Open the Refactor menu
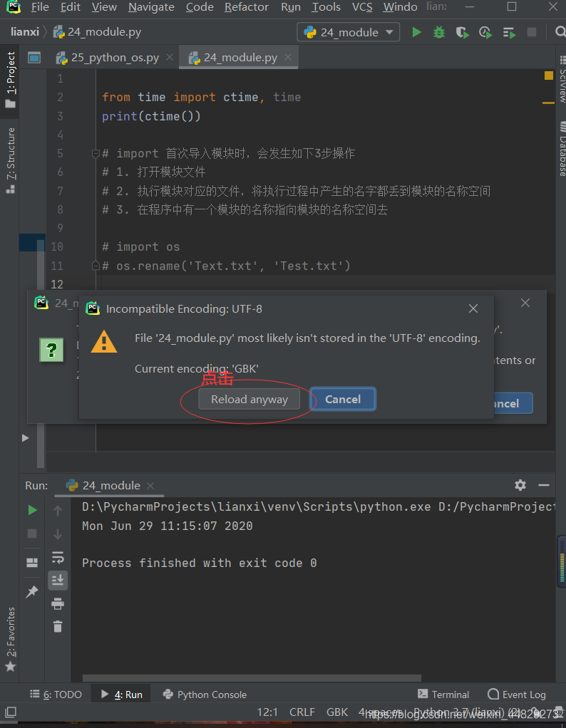This screenshot has height=728, width=566. [247, 7]
